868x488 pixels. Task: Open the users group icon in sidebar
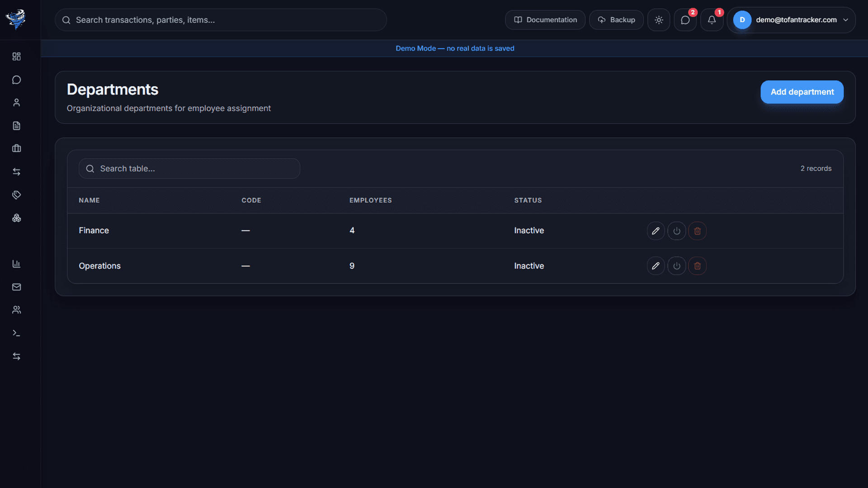(16, 310)
